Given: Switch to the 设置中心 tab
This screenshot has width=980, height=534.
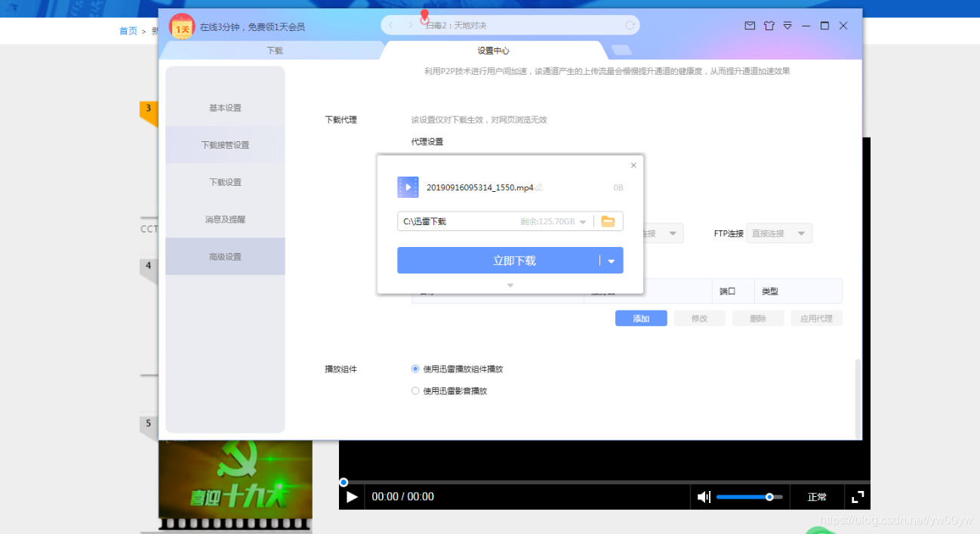Looking at the screenshot, I should (493, 51).
